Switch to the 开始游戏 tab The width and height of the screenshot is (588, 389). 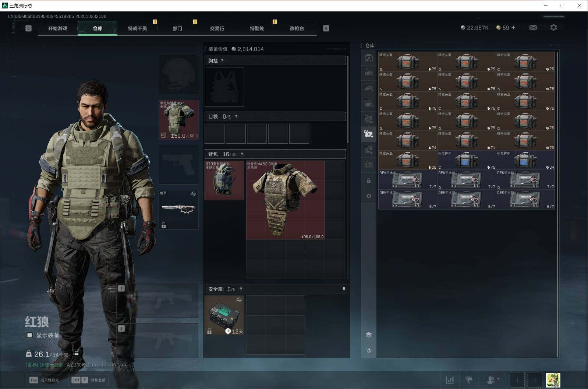pyautogui.click(x=58, y=28)
